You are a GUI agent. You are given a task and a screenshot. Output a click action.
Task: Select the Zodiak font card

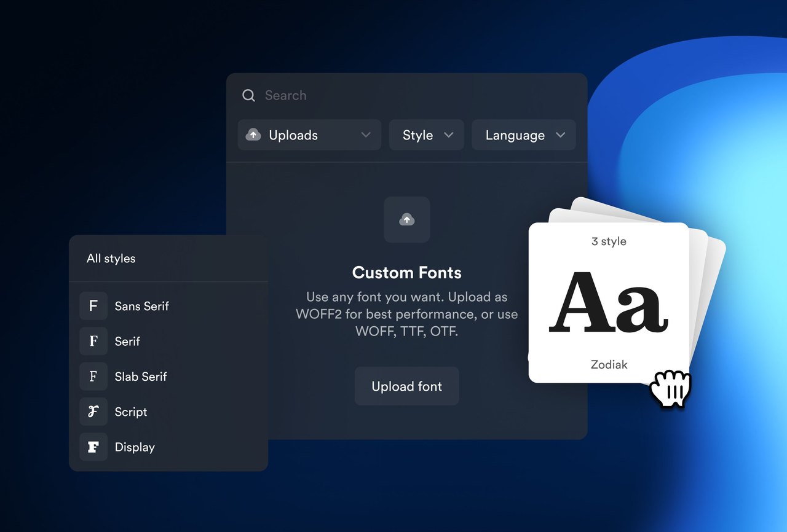pos(609,303)
